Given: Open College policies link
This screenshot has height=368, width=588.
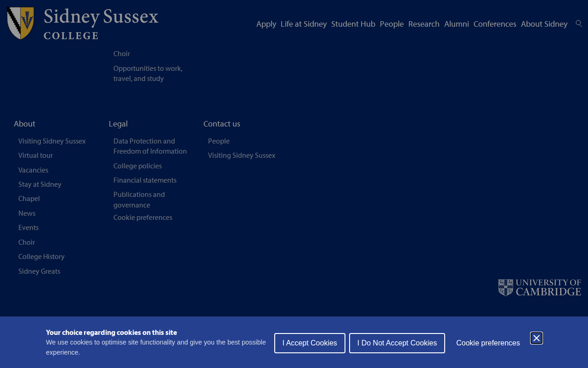Looking at the screenshot, I should point(137,166).
